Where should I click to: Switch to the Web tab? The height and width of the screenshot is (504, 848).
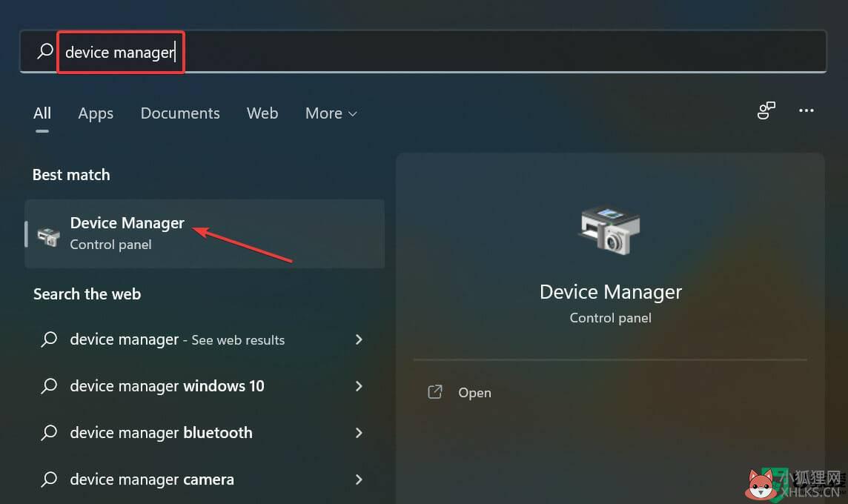(262, 113)
